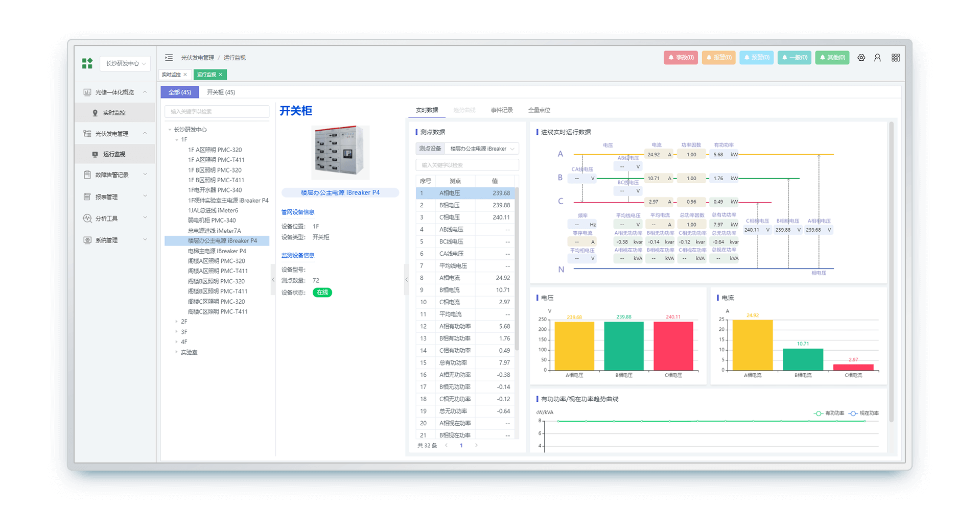Go to previous table page arrow
The image size is (980, 512).
click(447, 446)
